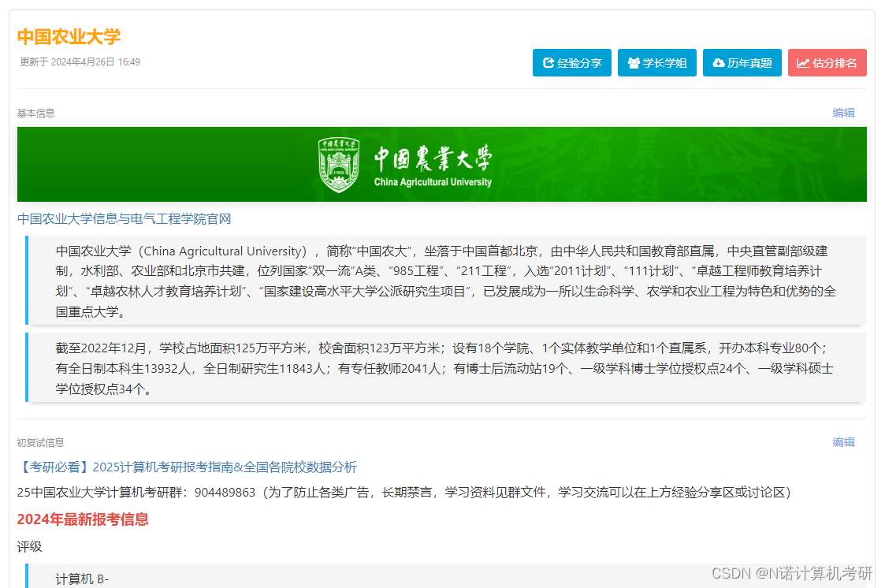
Task: Click the 考研群 904489863 line
Action: point(404,493)
